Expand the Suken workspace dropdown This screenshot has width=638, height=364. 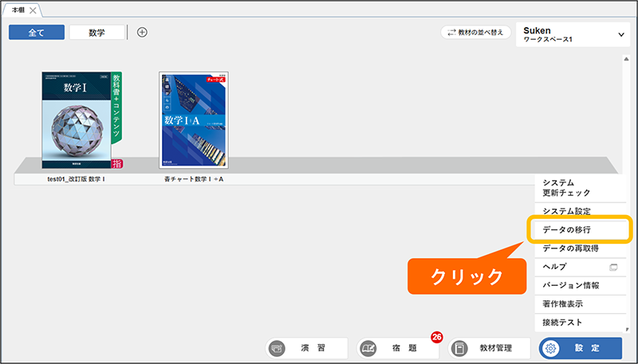pyautogui.click(x=621, y=34)
